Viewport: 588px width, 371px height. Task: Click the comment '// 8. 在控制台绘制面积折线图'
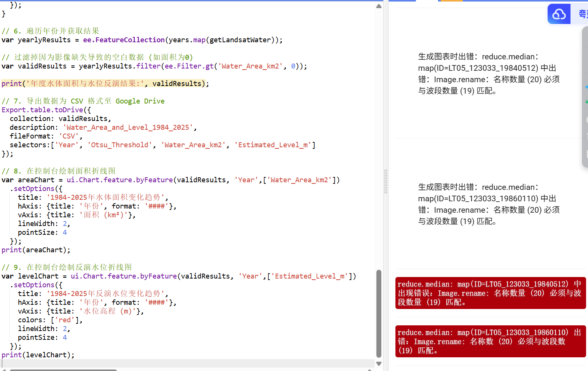click(58, 171)
